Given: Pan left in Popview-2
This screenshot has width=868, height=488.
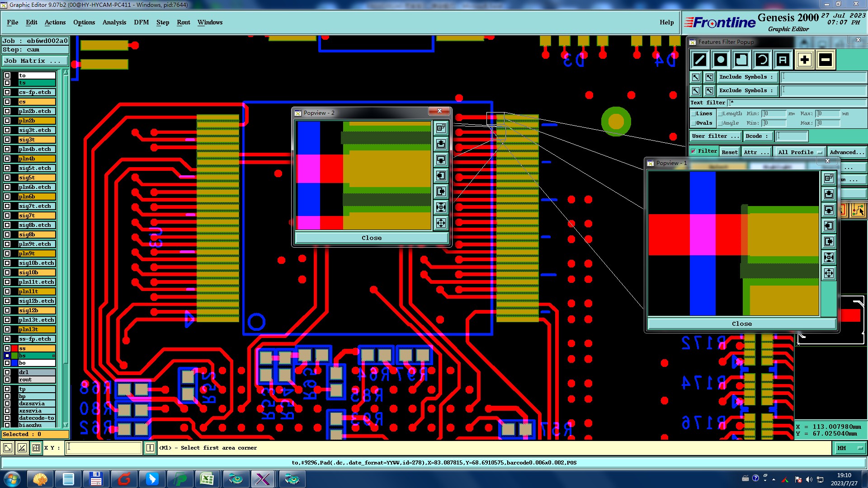Looking at the screenshot, I should click(441, 176).
